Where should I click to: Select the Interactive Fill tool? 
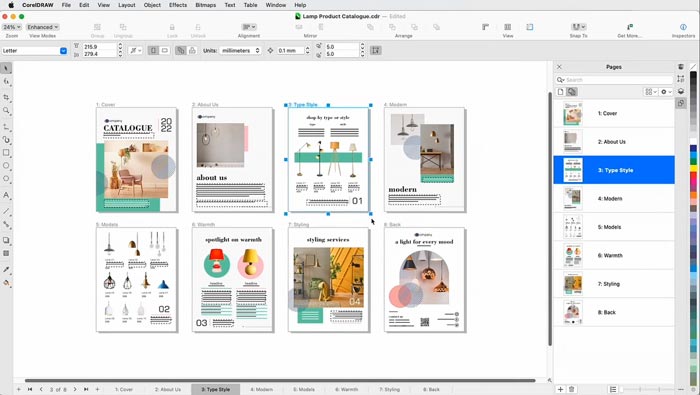[6, 283]
